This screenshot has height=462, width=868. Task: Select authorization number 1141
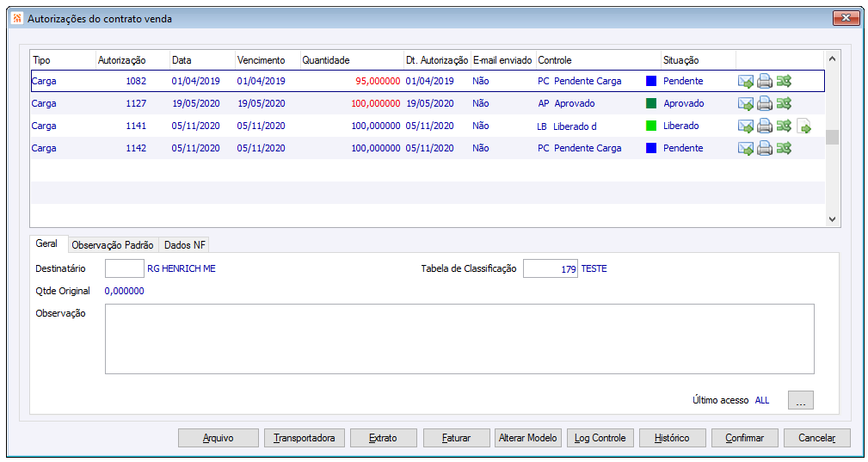point(136,126)
